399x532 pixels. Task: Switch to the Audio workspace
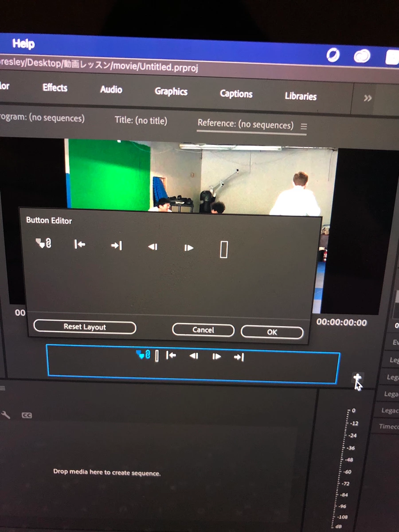(x=111, y=89)
